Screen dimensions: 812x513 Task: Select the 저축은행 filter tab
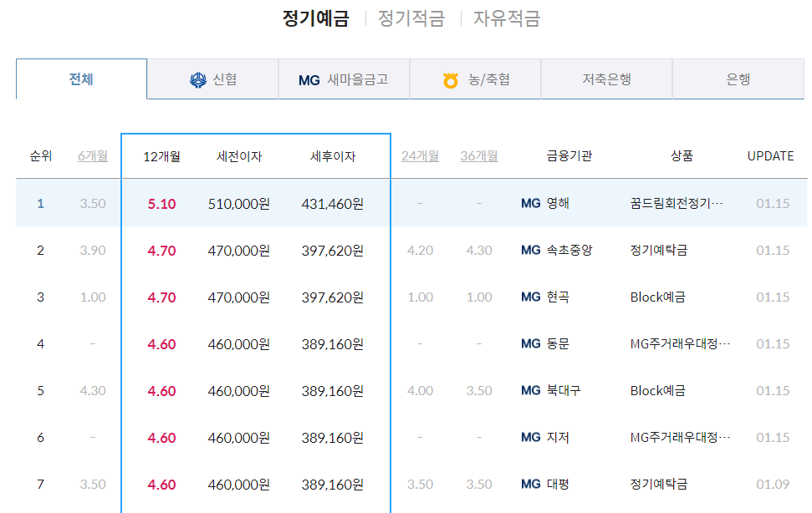(x=605, y=78)
